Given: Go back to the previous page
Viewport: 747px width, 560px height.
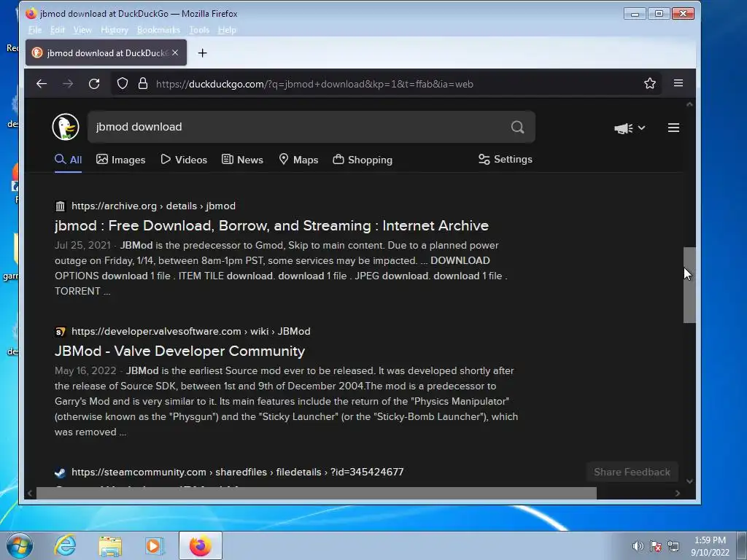Looking at the screenshot, I should click(x=42, y=84).
